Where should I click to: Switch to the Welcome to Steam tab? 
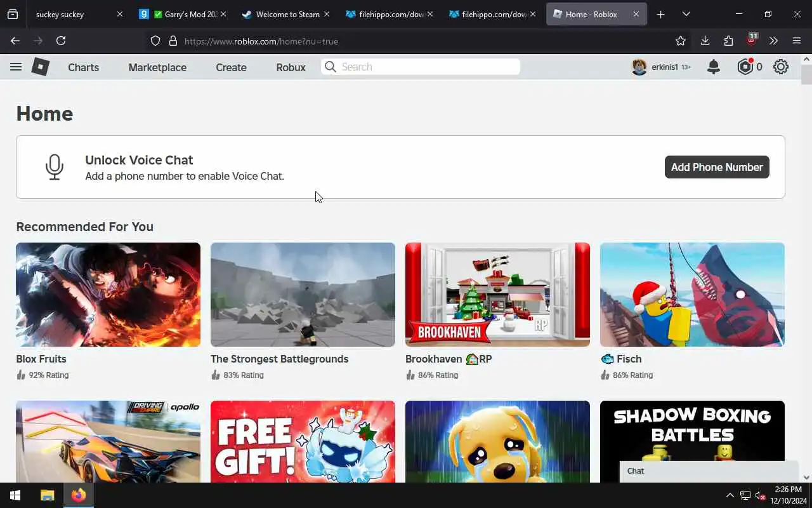click(287, 14)
